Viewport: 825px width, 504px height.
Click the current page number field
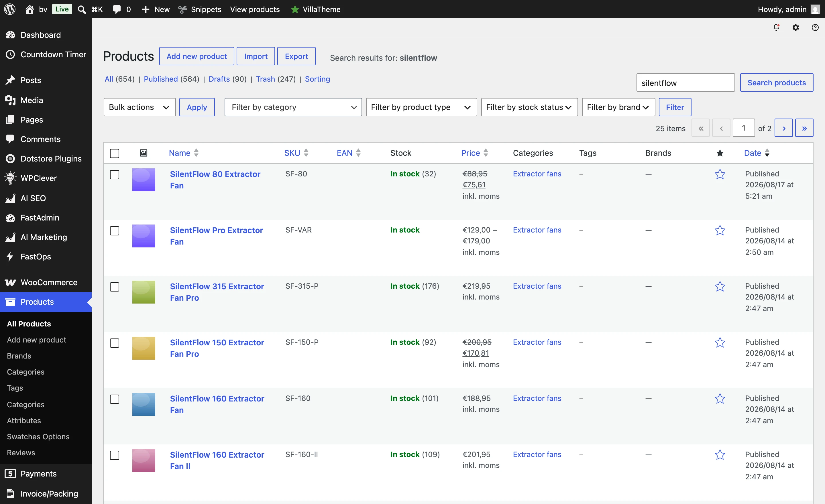[x=744, y=128]
